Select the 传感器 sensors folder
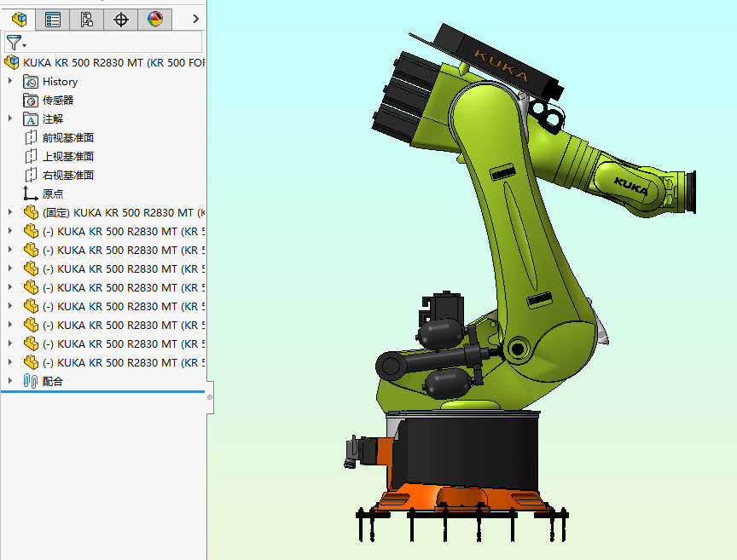The height and width of the screenshot is (560, 737). click(x=49, y=100)
